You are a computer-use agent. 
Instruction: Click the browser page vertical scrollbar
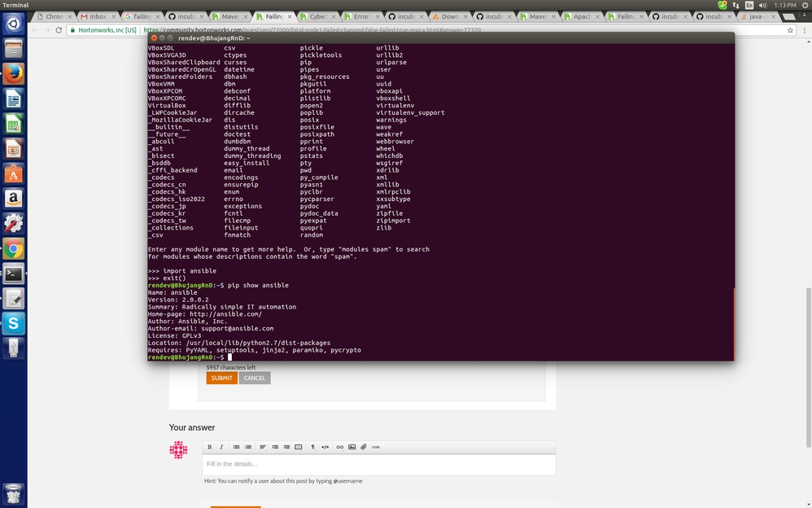click(808, 367)
